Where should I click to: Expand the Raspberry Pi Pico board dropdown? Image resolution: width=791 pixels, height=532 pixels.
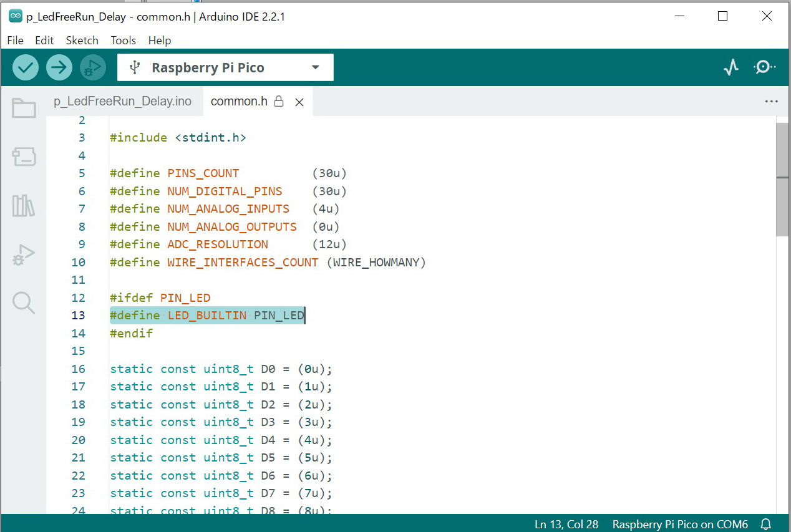pyautogui.click(x=225, y=67)
